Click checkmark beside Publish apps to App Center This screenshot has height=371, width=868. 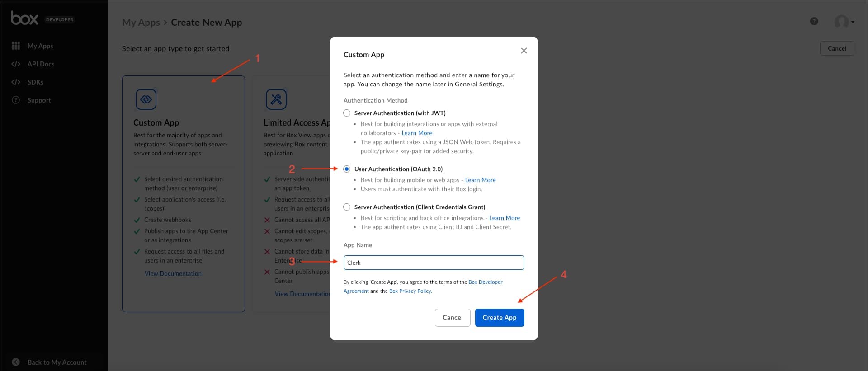coord(137,231)
